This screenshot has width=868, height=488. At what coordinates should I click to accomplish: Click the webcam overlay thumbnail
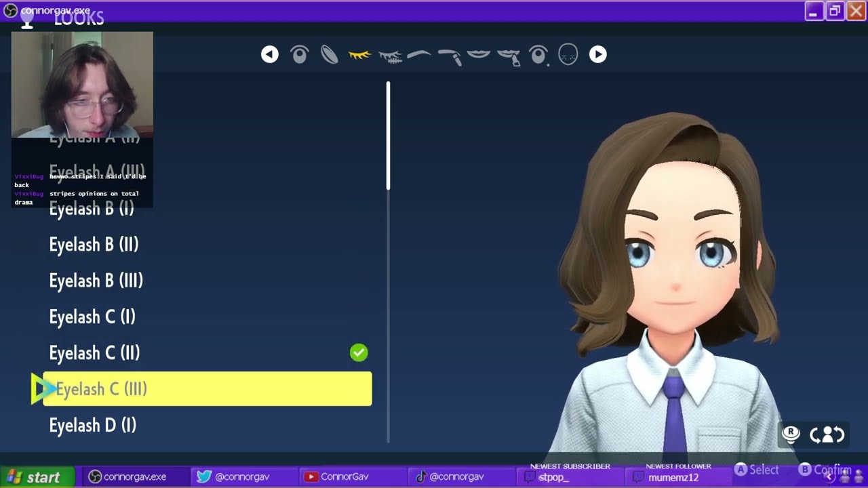click(x=82, y=85)
